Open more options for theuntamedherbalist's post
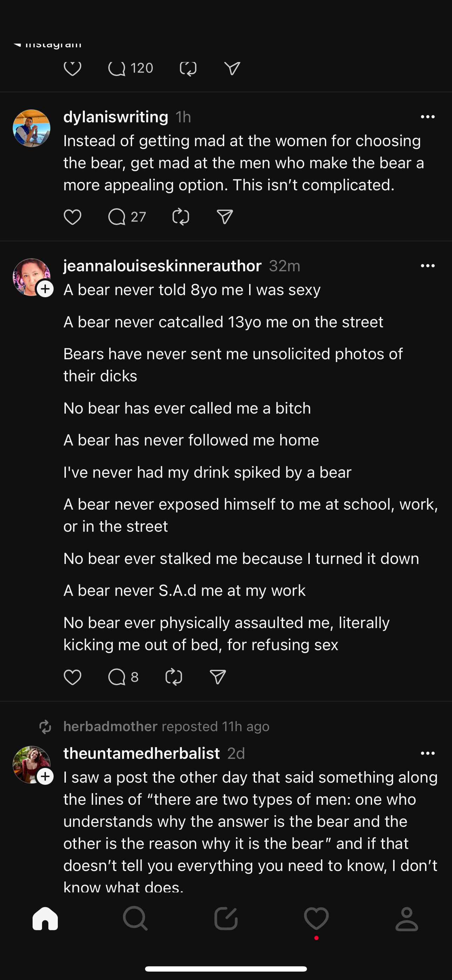This screenshot has height=980, width=452. (428, 753)
